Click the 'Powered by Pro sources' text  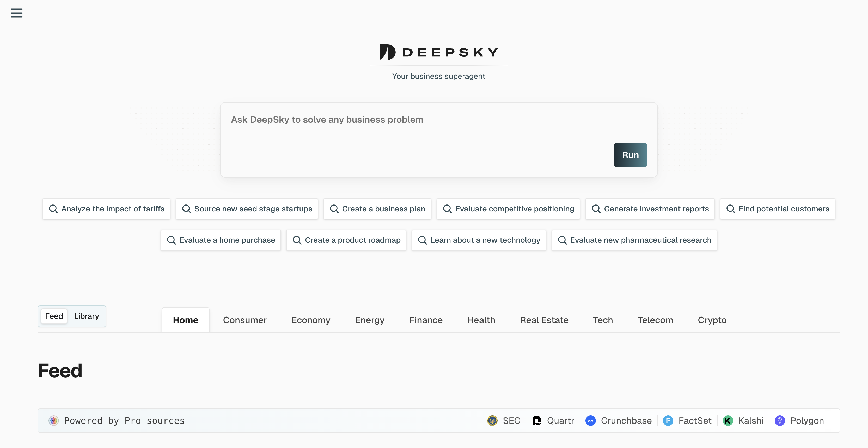(124, 421)
